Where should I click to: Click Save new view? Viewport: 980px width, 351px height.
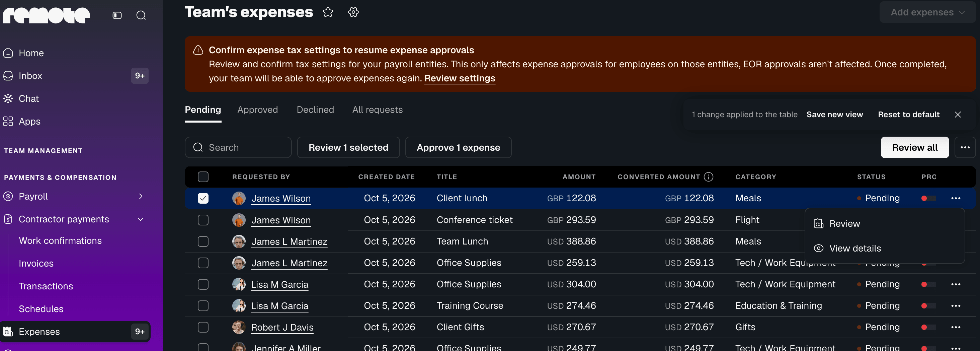click(835, 115)
